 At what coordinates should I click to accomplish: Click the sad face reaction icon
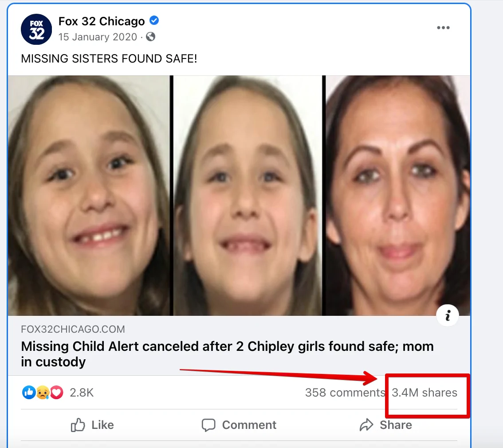pyautogui.click(x=43, y=392)
